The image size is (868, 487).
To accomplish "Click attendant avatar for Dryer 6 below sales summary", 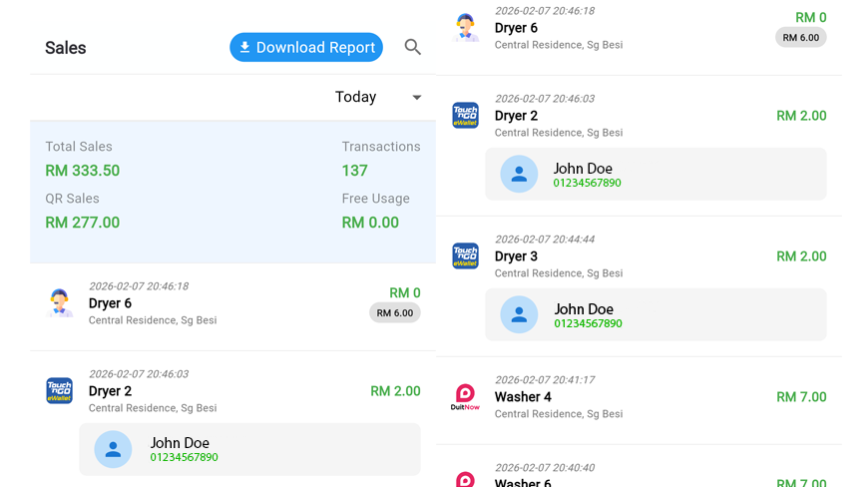I will (x=60, y=303).
